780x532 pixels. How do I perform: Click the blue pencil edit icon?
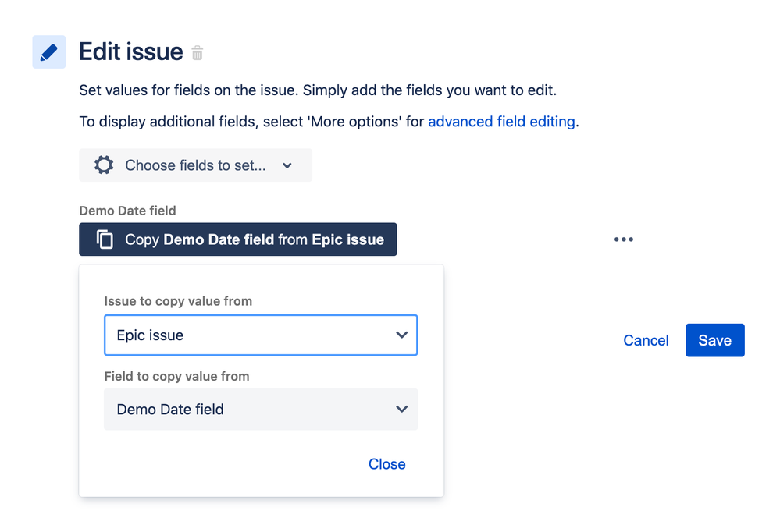[x=48, y=51]
